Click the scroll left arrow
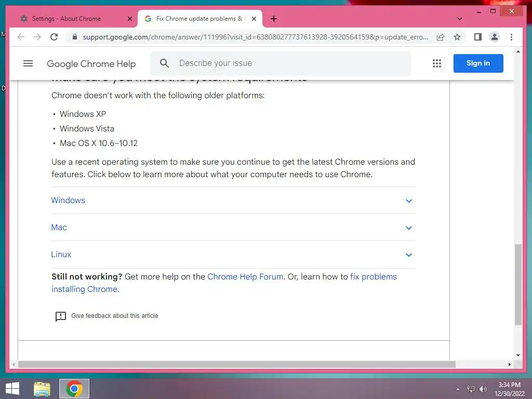The width and height of the screenshot is (532, 399). coord(13,364)
